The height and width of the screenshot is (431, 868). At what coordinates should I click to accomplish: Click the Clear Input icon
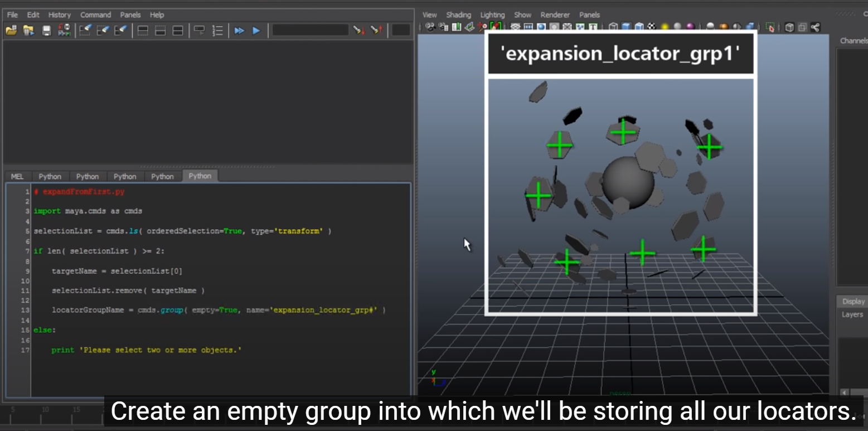click(103, 30)
